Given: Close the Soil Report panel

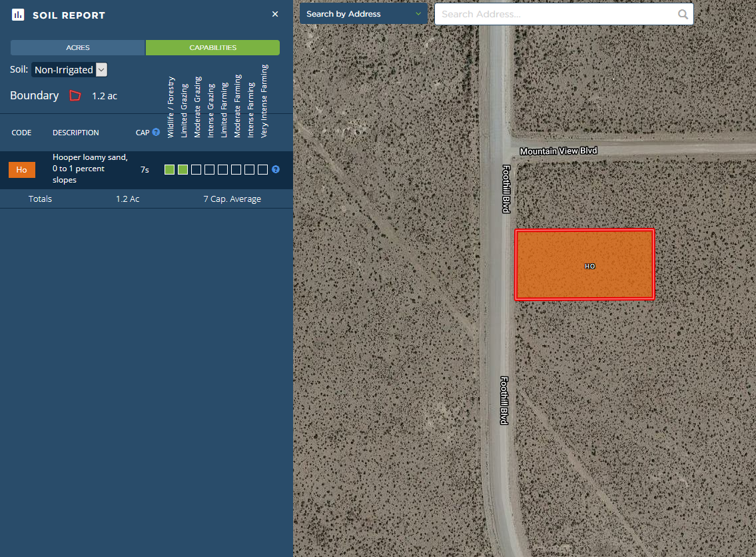Looking at the screenshot, I should click(275, 14).
